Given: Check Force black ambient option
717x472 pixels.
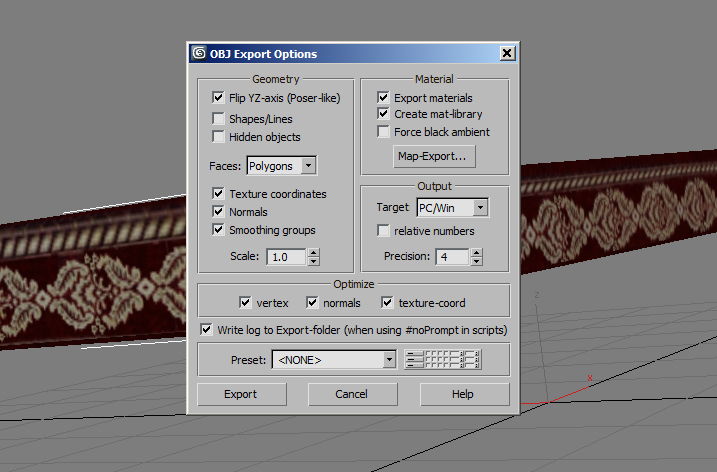Looking at the screenshot, I should (383, 132).
